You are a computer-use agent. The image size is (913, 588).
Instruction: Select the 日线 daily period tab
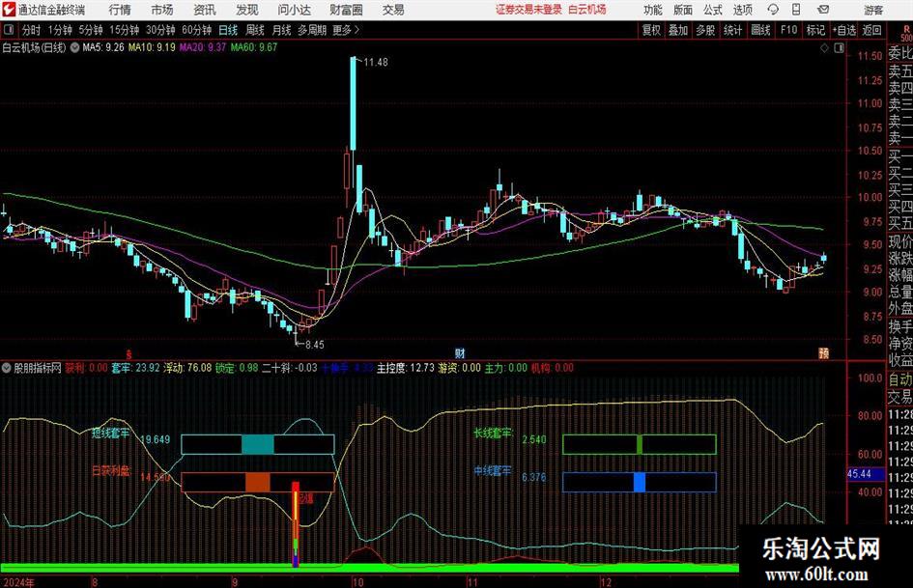[x=228, y=30]
